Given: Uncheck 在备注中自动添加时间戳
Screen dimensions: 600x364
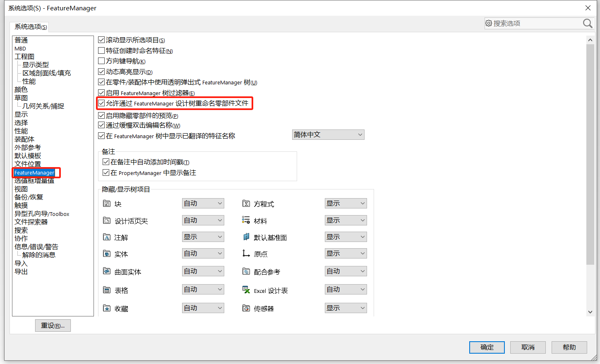Looking at the screenshot, I should pyautogui.click(x=106, y=162).
